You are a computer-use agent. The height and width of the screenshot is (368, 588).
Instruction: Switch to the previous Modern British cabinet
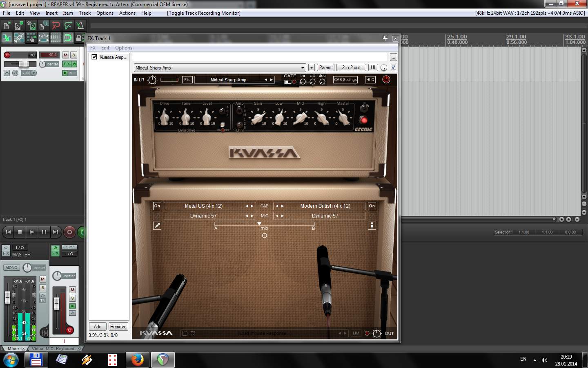click(277, 206)
